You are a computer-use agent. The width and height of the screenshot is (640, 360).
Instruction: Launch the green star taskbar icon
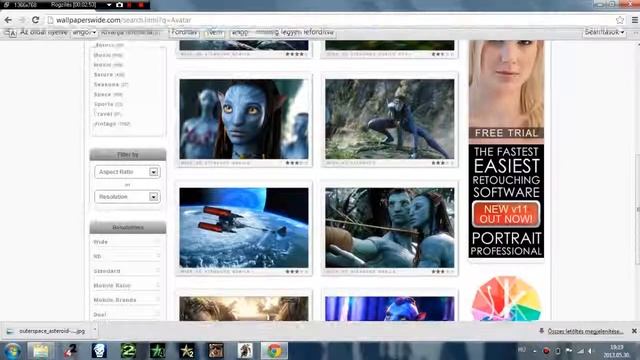(x=158, y=351)
